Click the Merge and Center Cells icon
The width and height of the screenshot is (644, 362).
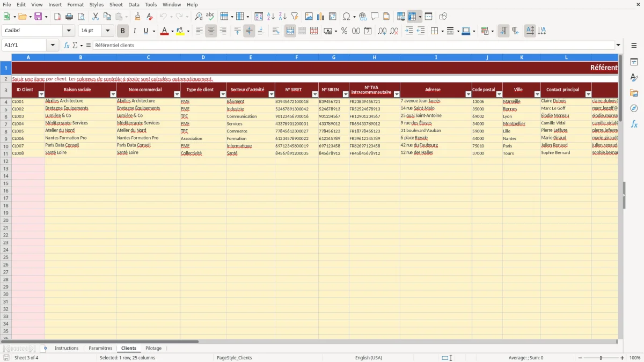pos(290,31)
